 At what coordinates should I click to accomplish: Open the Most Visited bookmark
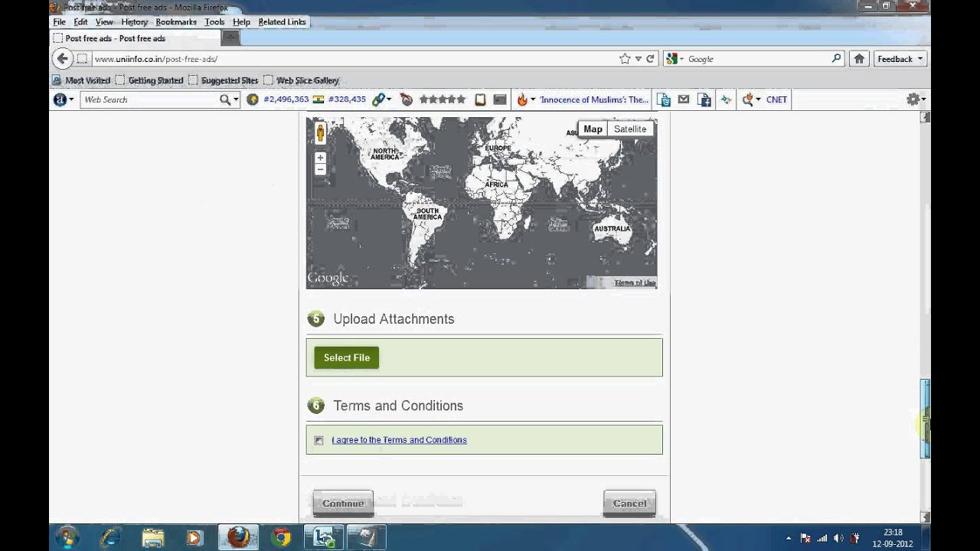click(81, 80)
